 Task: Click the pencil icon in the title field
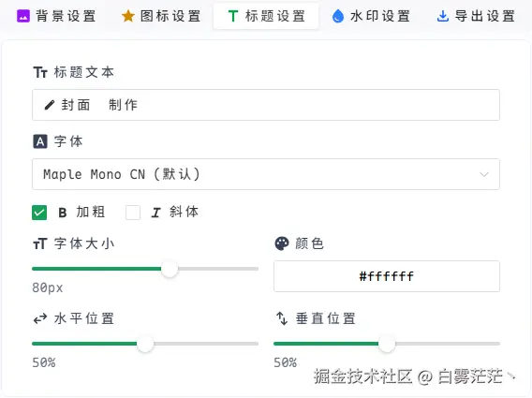point(50,105)
